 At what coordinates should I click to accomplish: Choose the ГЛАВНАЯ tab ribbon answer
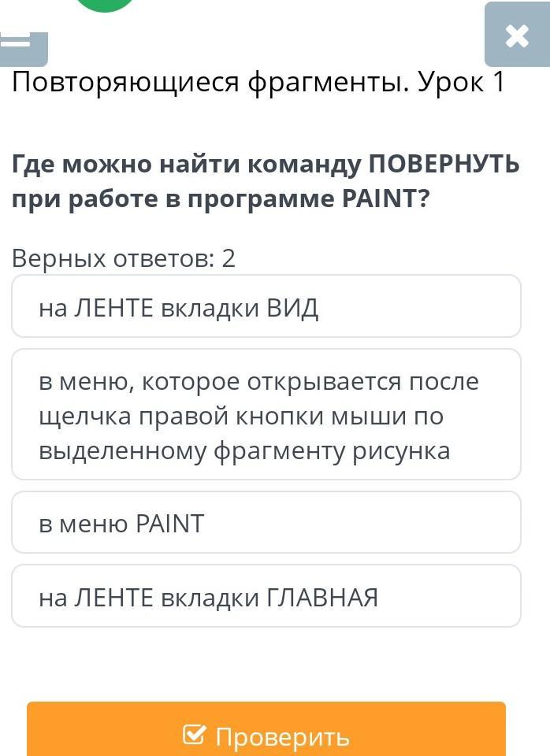coord(266,596)
